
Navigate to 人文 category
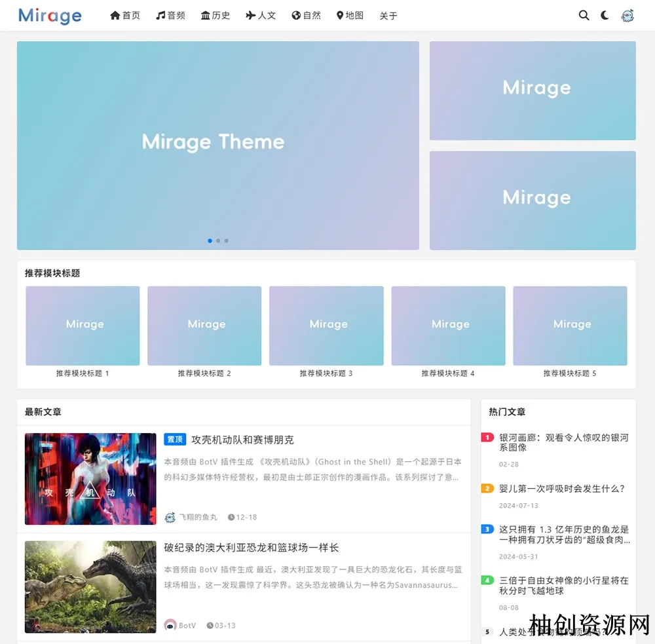pyautogui.click(x=261, y=15)
